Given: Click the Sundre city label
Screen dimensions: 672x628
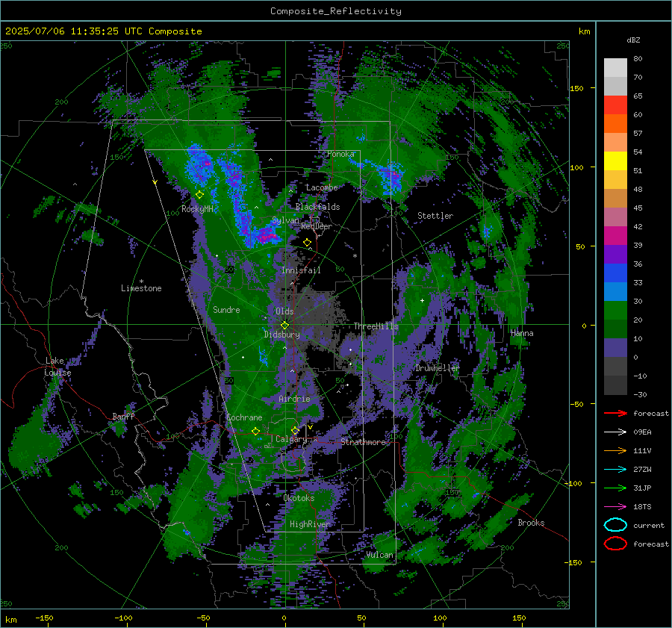Looking at the screenshot, I should click(226, 309).
